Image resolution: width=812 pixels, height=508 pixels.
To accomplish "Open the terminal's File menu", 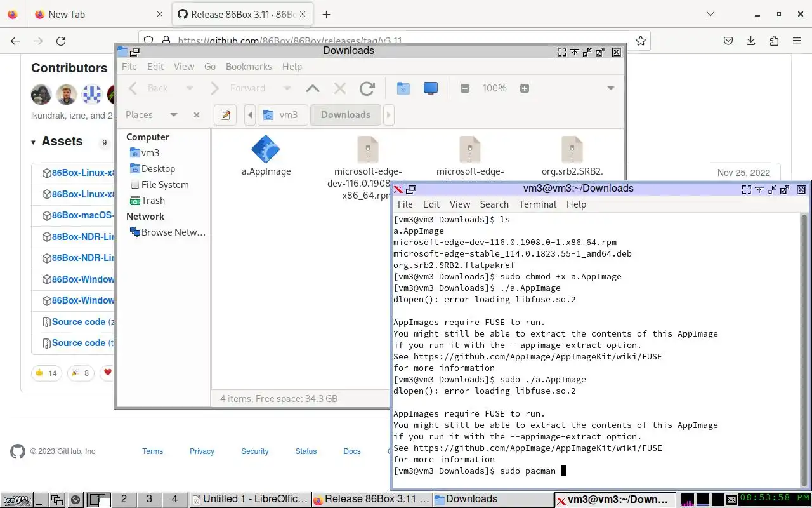I will point(405,204).
